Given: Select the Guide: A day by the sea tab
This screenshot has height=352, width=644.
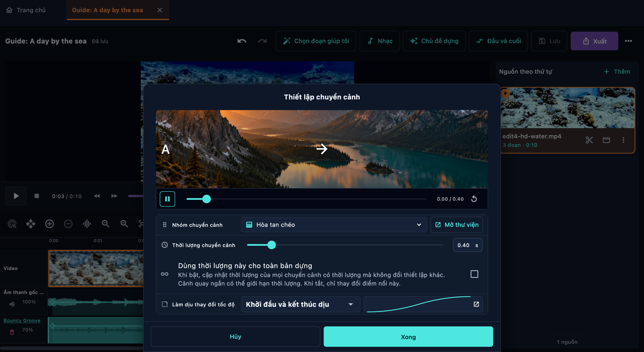Looking at the screenshot, I should pyautogui.click(x=107, y=10).
